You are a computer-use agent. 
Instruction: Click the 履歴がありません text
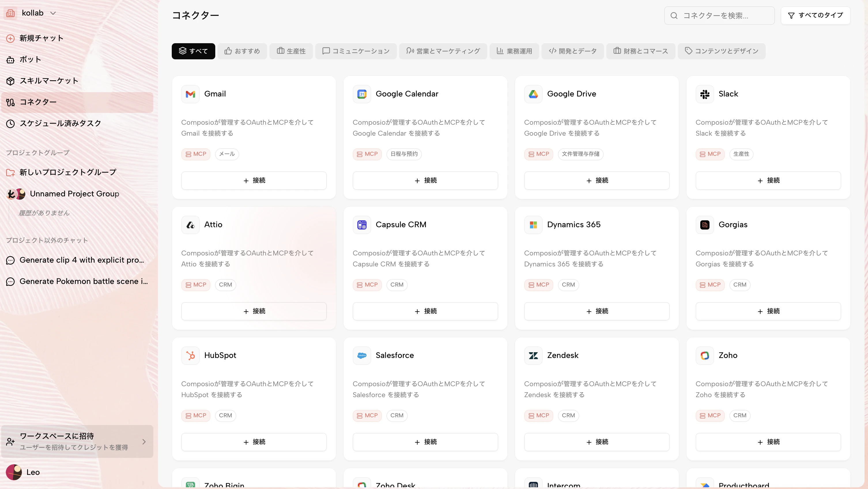click(44, 213)
